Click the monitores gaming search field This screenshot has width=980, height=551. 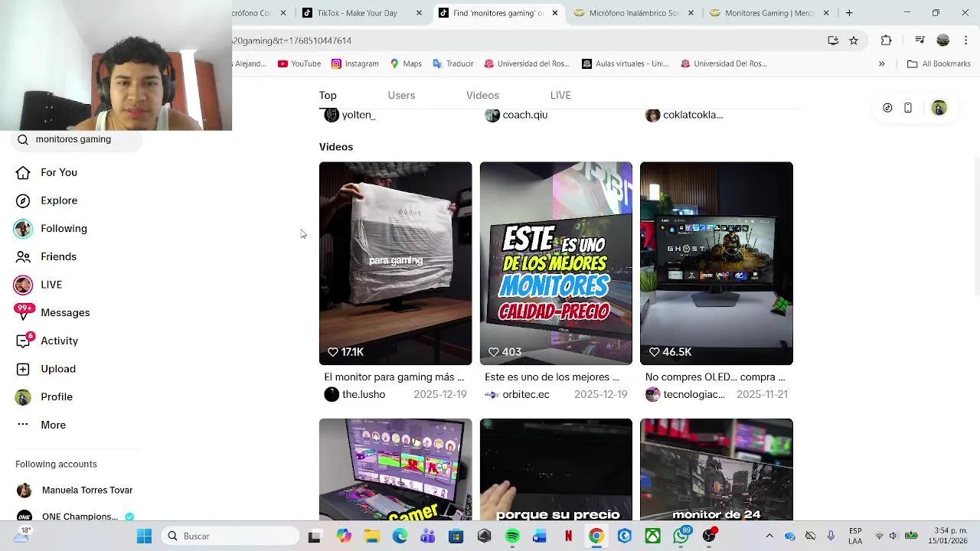tap(77, 139)
